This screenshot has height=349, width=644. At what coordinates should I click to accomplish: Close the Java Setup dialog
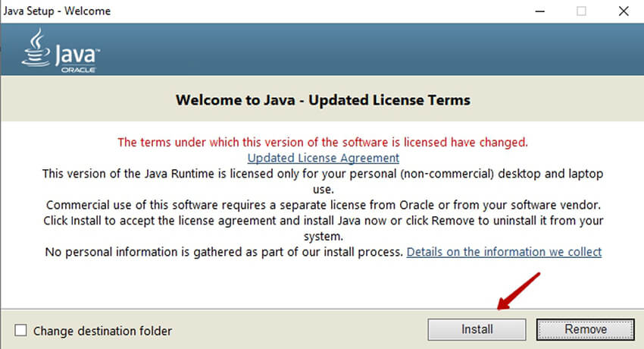coord(622,11)
